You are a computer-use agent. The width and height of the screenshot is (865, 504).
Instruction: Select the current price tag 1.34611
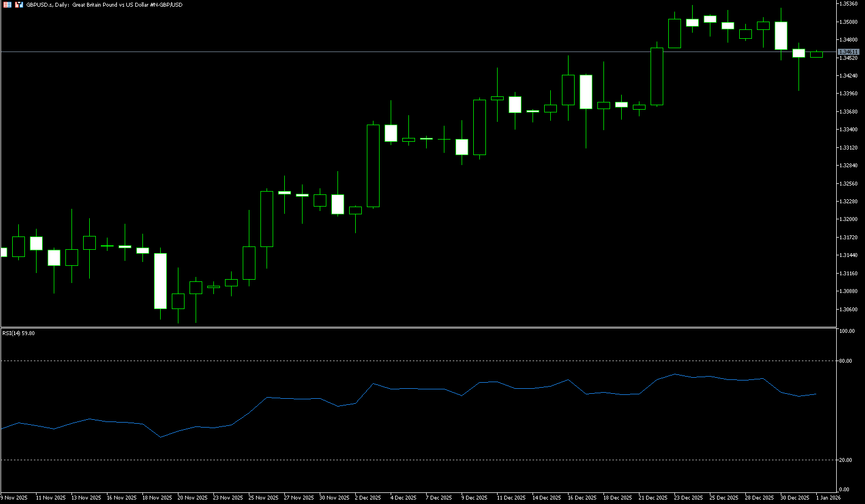pos(848,52)
